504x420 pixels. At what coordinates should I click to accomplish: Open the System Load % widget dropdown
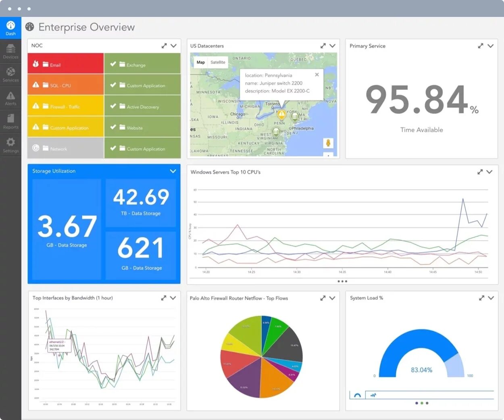click(491, 298)
